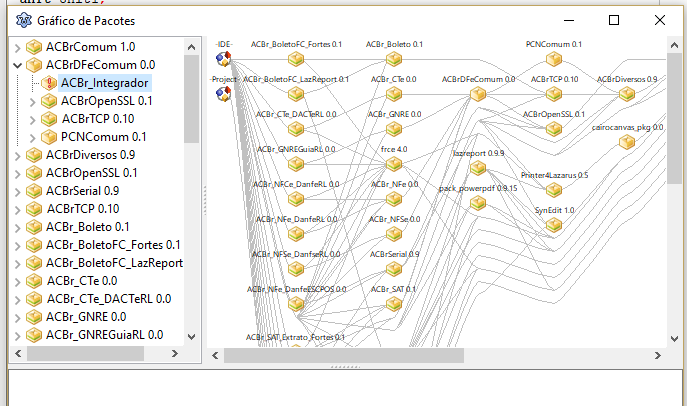Expand ACBrSerial 0.9 in the tree
The image size is (687, 406).
click(x=18, y=191)
